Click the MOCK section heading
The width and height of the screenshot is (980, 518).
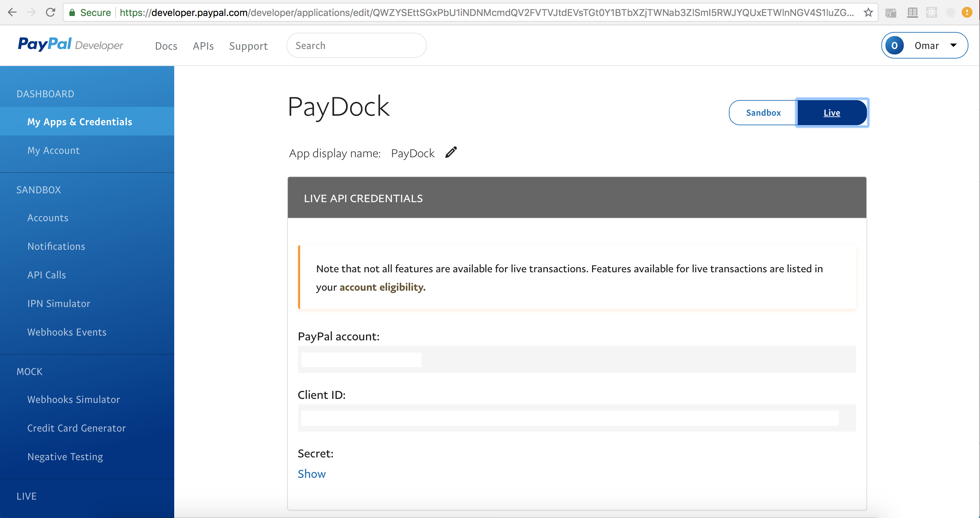point(29,371)
